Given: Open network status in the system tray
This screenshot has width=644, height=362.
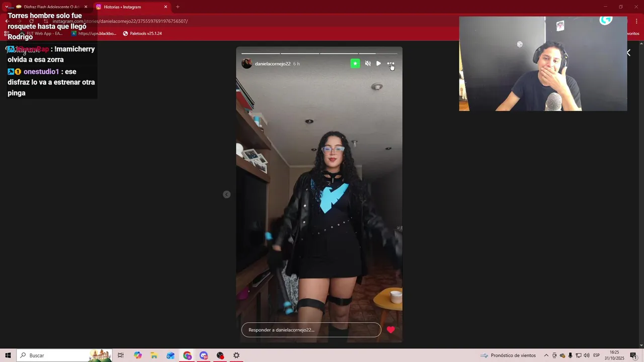Looking at the screenshot, I should (x=579, y=355).
